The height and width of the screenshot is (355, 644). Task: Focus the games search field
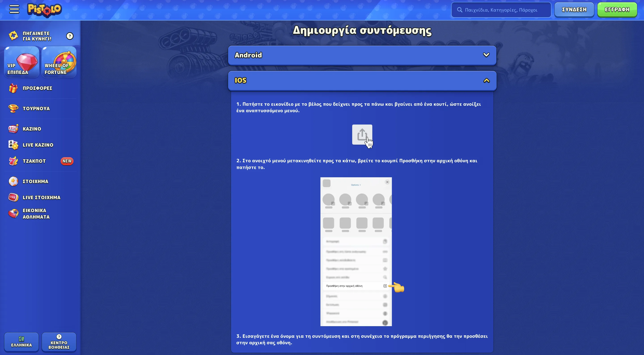(x=501, y=10)
